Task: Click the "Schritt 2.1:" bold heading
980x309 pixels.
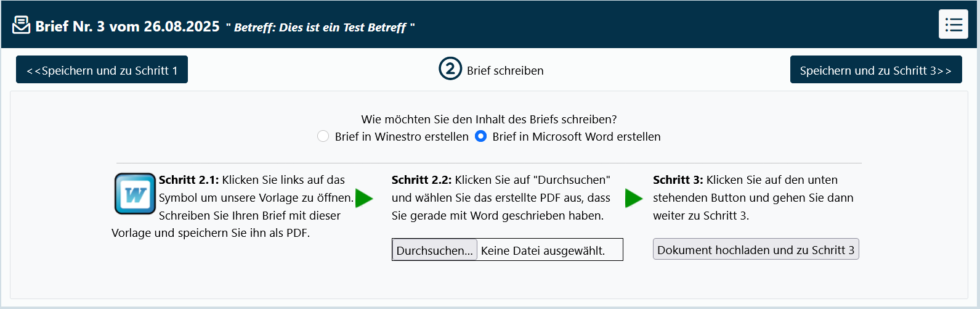Action: click(x=188, y=180)
